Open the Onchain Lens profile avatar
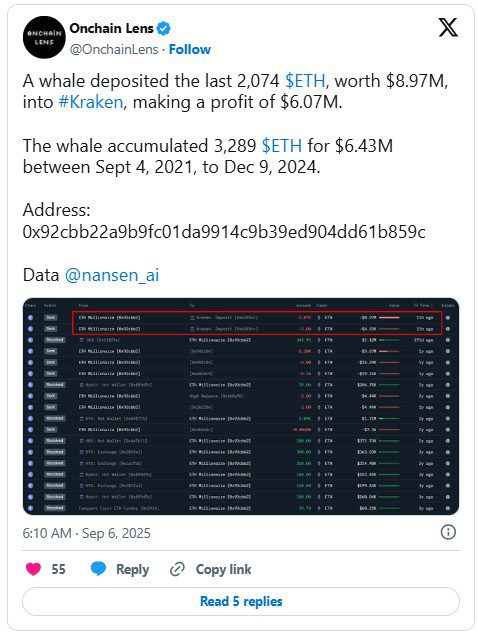 (x=44, y=38)
